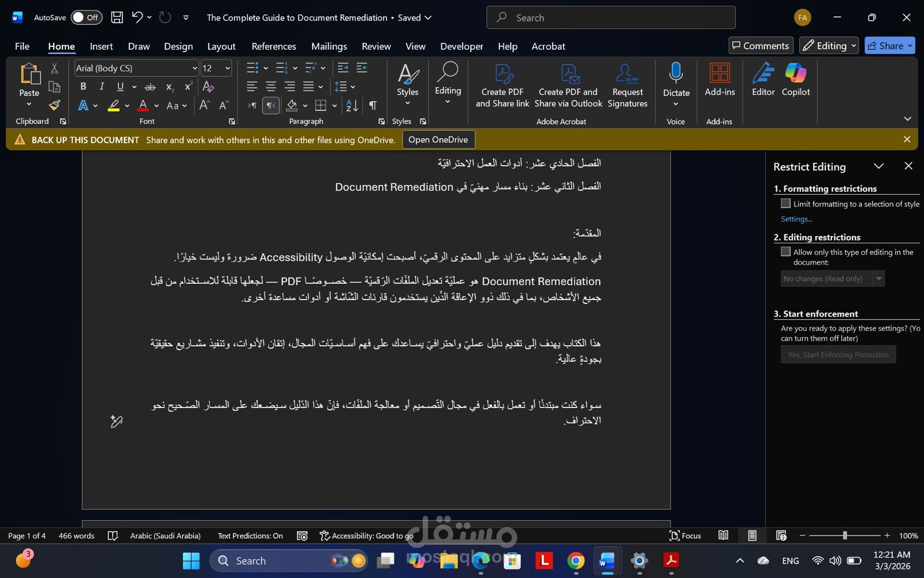Click Yes, Start Enforcing Protection
The width and height of the screenshot is (924, 578).
point(838,354)
